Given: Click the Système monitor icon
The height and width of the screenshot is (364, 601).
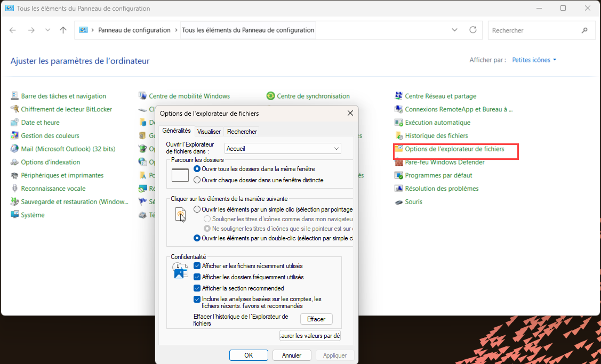Looking at the screenshot, I should click(14, 215).
